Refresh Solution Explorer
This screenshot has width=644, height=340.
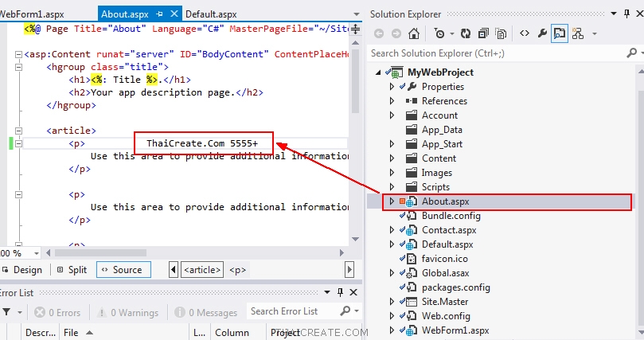click(466, 33)
